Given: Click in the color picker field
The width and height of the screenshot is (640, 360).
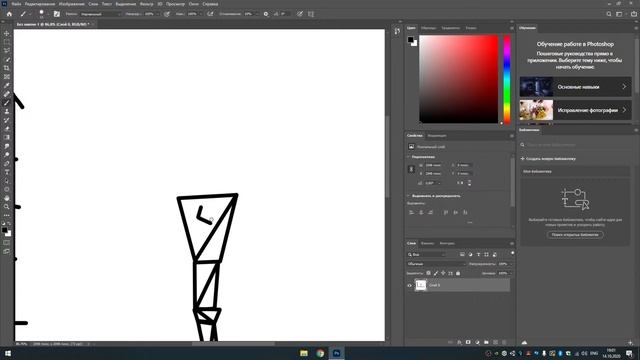Looking at the screenshot, I should 459,79.
